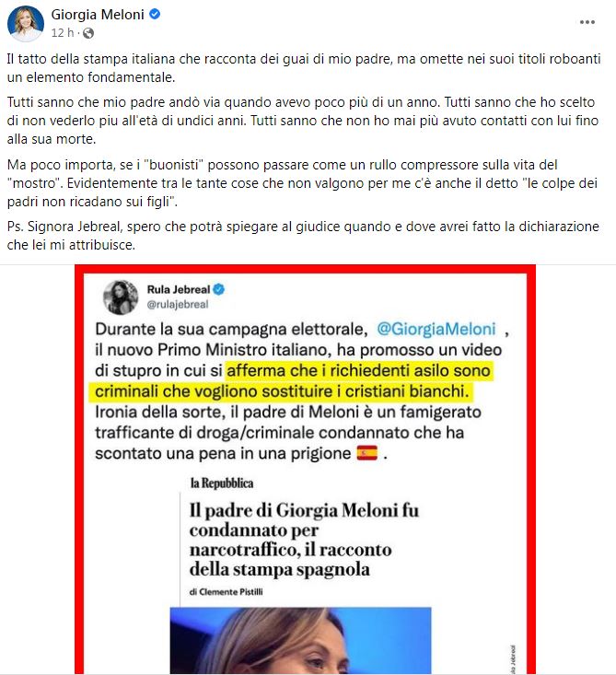Click the la Repubblica logo

pyautogui.click(x=222, y=483)
